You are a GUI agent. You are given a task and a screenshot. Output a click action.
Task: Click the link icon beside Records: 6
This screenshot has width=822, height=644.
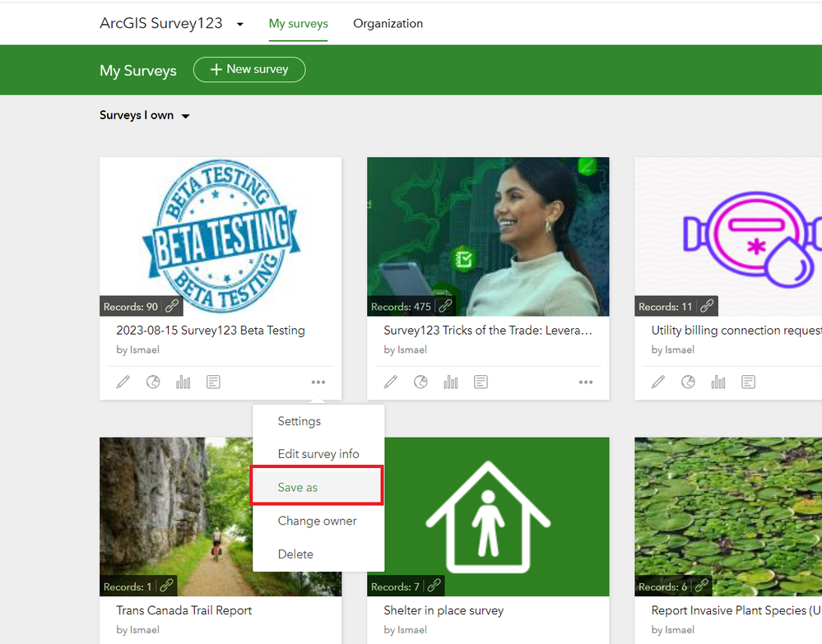pos(701,586)
